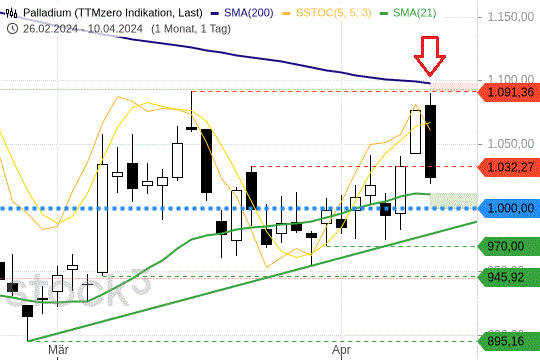Screen dimensions: 540x360
Task: Click the Mär month label on time axis
Action: pyautogui.click(x=58, y=350)
